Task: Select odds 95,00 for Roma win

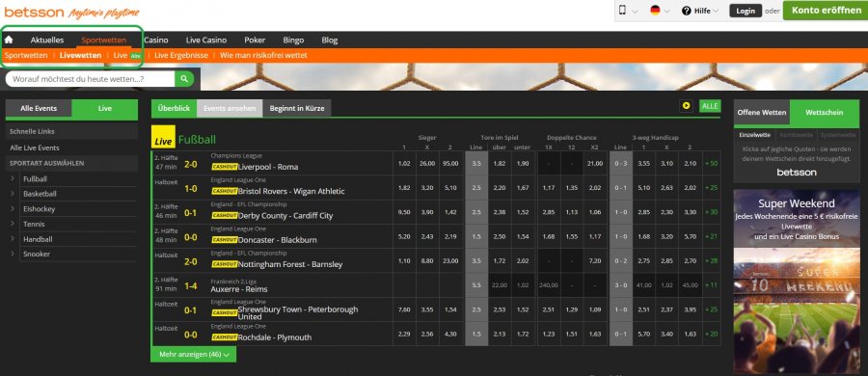Action: [x=450, y=163]
